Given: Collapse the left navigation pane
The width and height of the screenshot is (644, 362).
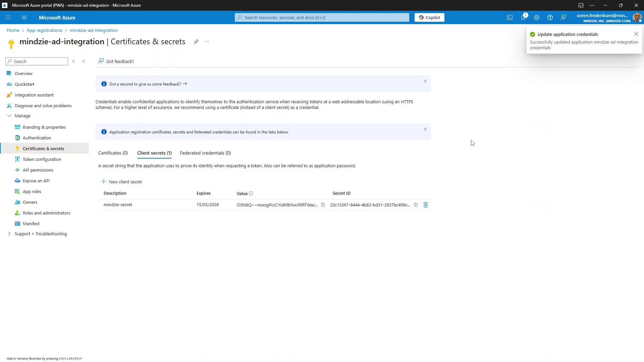Looking at the screenshot, I should [x=84, y=61].
